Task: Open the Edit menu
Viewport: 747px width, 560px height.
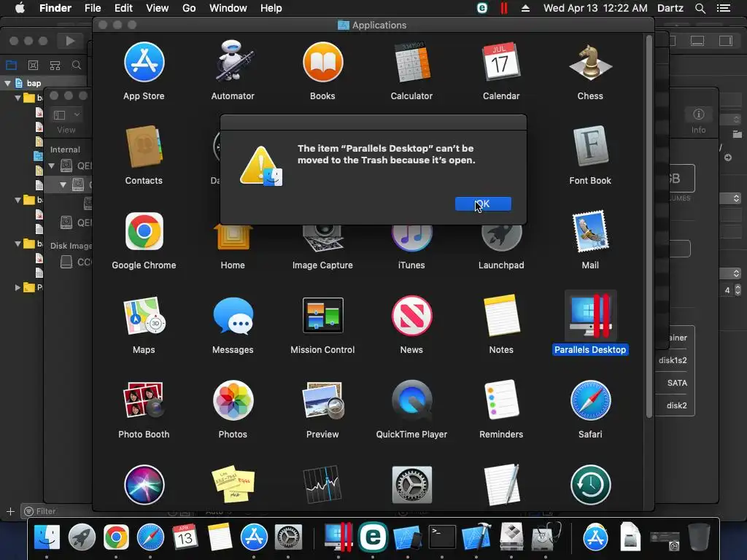Action: [123, 8]
